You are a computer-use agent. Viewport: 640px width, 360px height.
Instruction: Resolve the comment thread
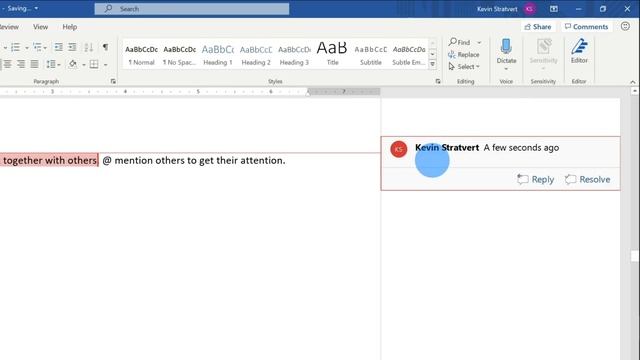587,179
